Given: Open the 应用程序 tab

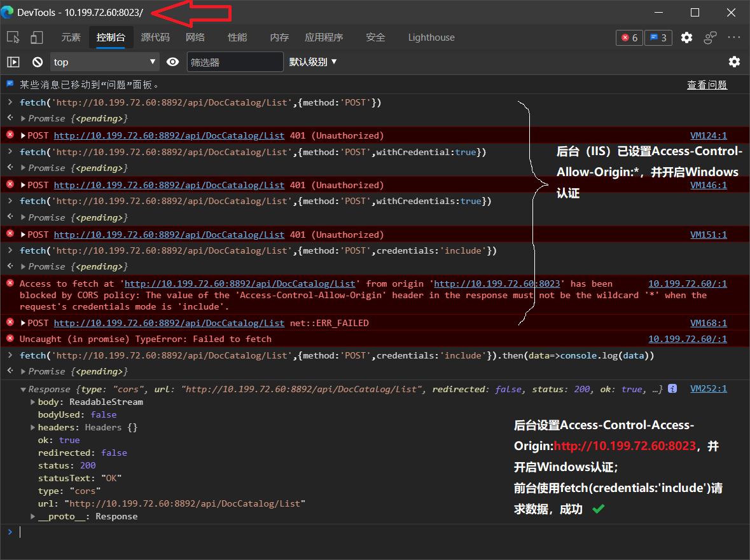Looking at the screenshot, I should tap(324, 38).
